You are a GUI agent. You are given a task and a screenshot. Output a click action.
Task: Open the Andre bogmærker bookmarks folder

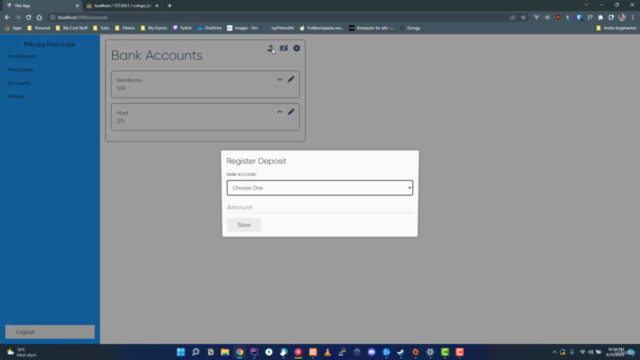pyautogui.click(x=616, y=28)
